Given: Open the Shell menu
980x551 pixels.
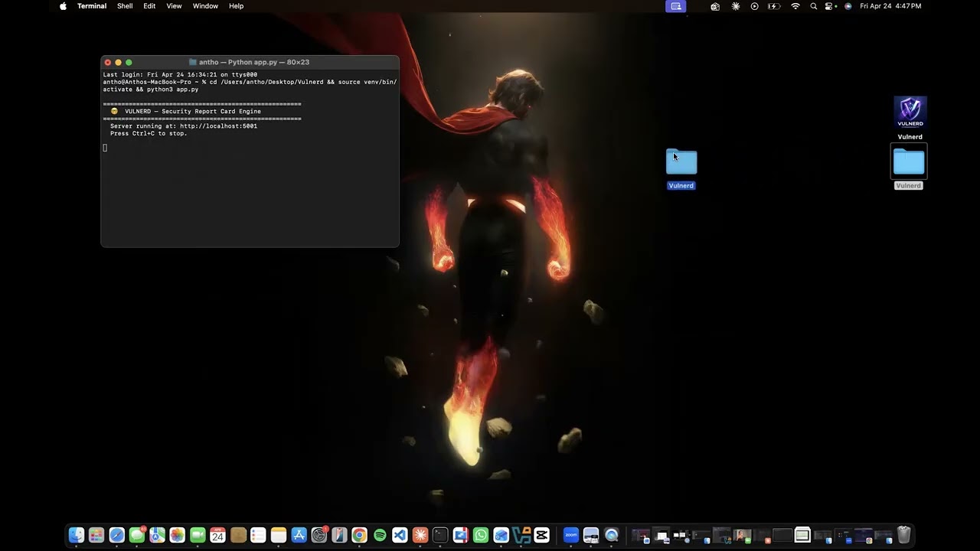Looking at the screenshot, I should (125, 6).
